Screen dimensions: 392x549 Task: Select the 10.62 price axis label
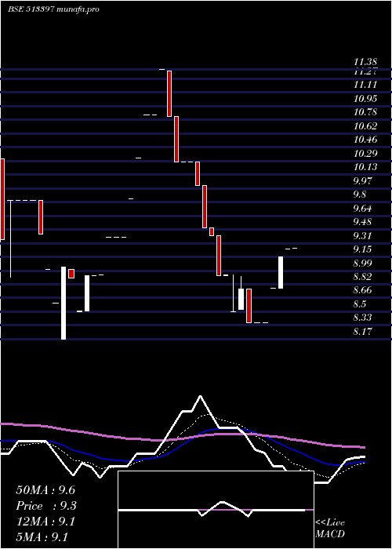[365, 125]
